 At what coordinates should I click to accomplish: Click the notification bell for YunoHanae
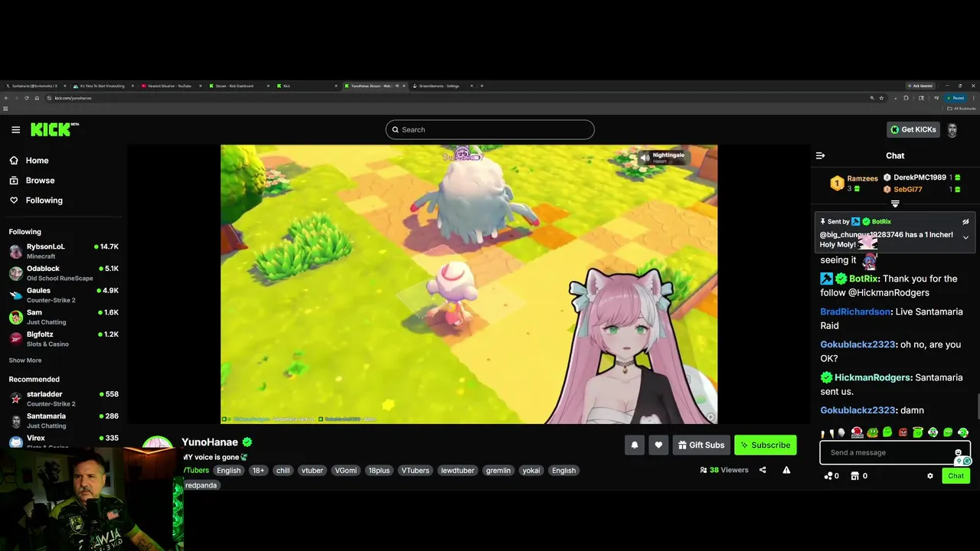634,445
